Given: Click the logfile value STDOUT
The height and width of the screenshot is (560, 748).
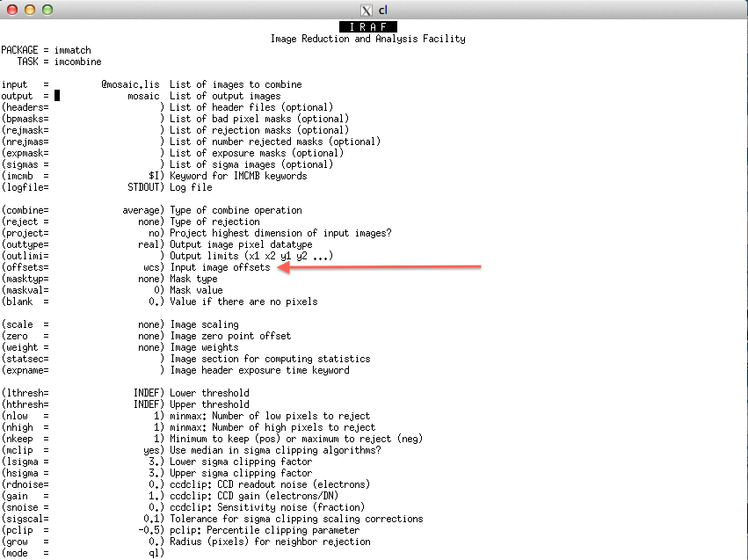Looking at the screenshot, I should click(x=143, y=187).
